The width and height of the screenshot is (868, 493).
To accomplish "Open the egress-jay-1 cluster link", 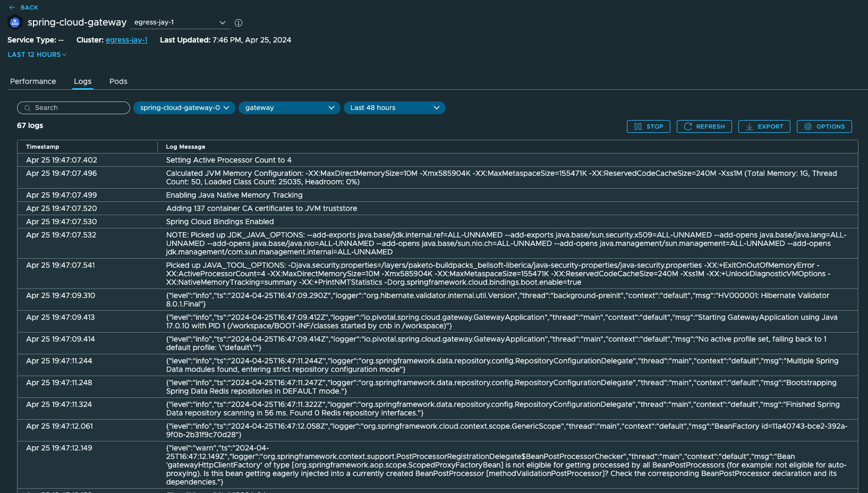I will (x=126, y=40).
